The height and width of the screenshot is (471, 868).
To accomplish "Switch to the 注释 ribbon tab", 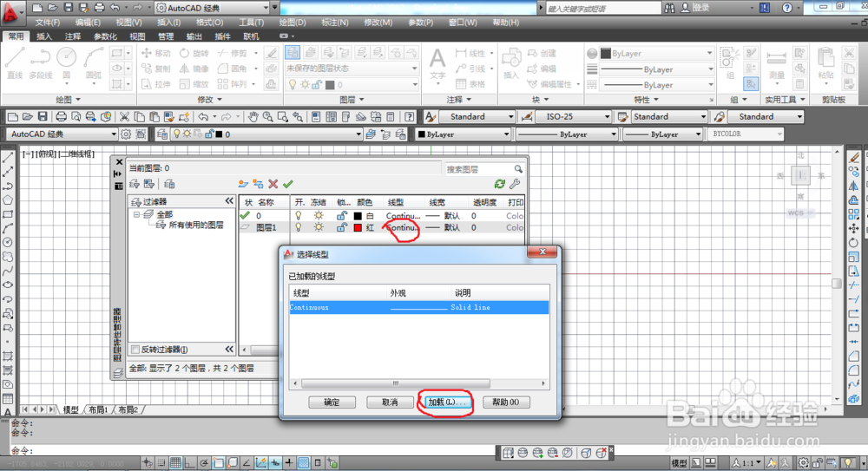I will (73, 36).
